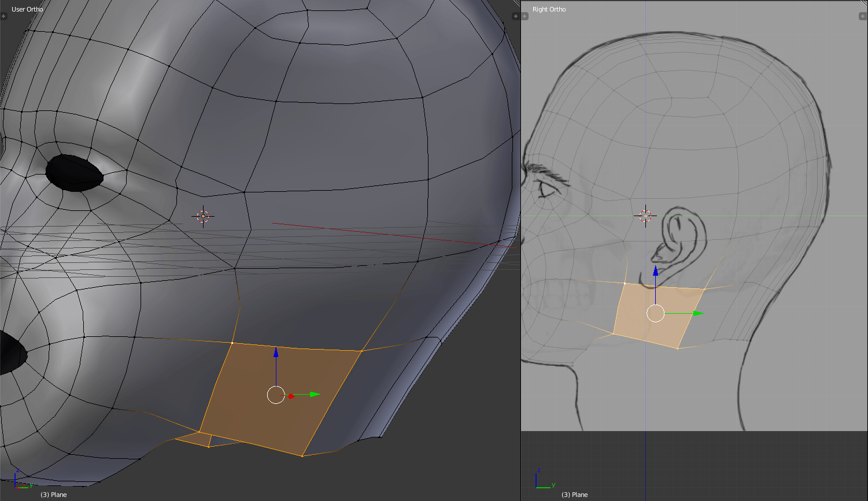Expand the tool shelf in Right Ortho view
The height and width of the screenshot is (501, 868).
(525, 16)
